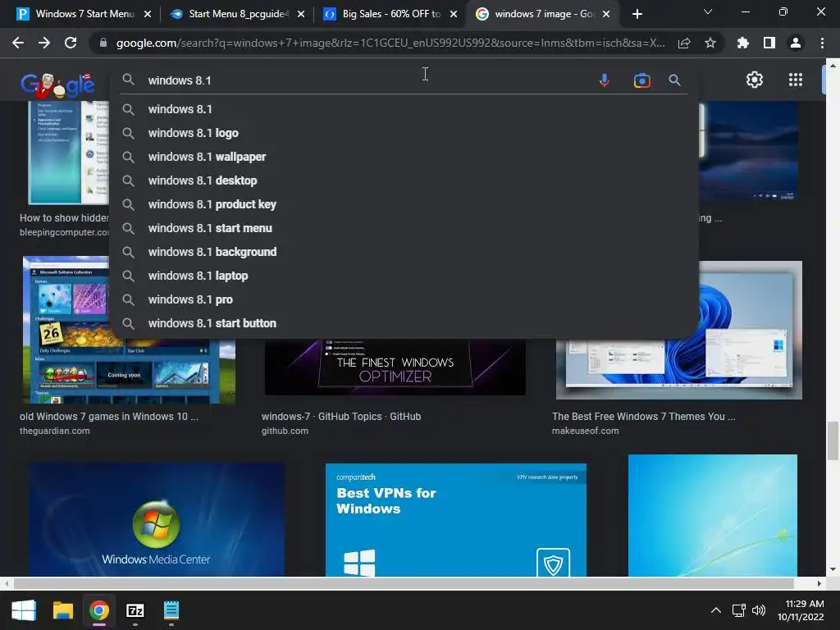Pick suggestion windows 8.1 background
The height and width of the screenshot is (630, 840).
404,252
